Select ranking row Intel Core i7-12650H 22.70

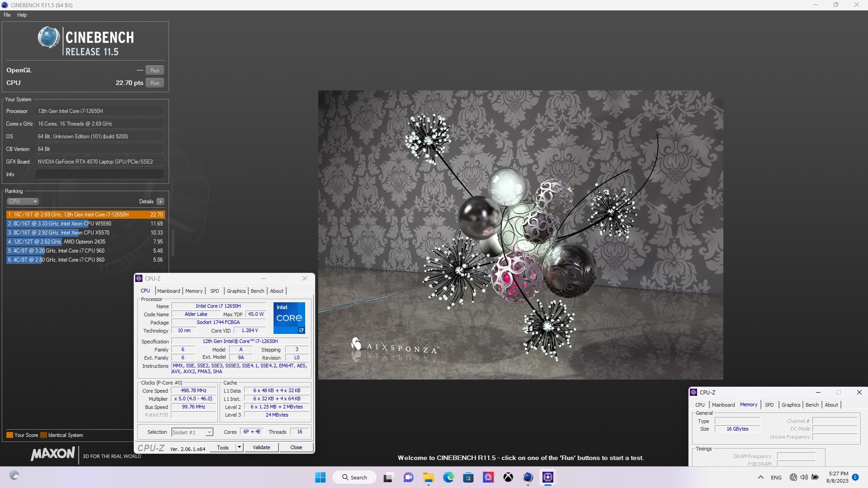pos(85,215)
